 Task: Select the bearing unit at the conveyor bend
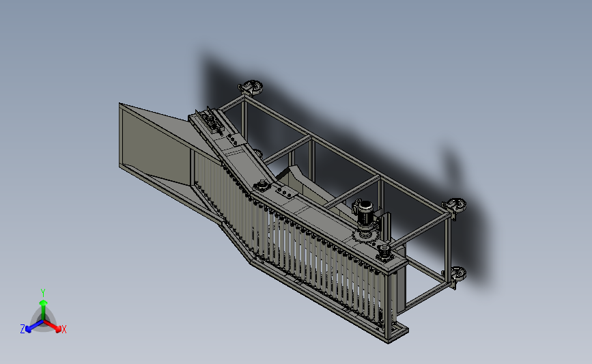point(261,186)
